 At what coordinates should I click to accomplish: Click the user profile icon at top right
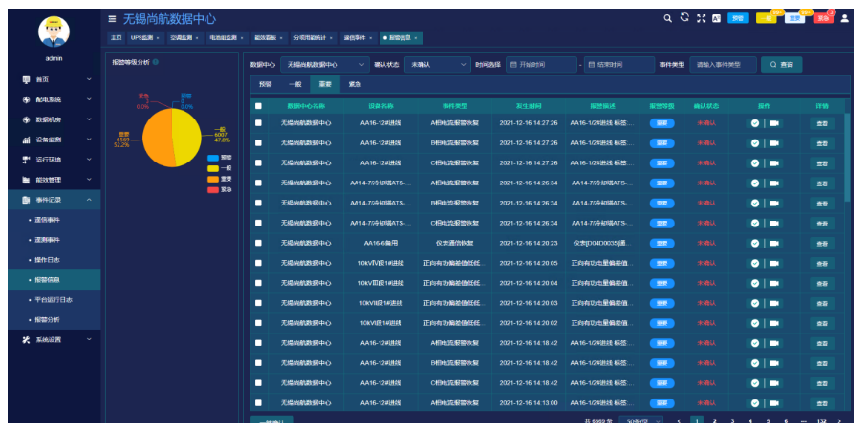click(844, 18)
